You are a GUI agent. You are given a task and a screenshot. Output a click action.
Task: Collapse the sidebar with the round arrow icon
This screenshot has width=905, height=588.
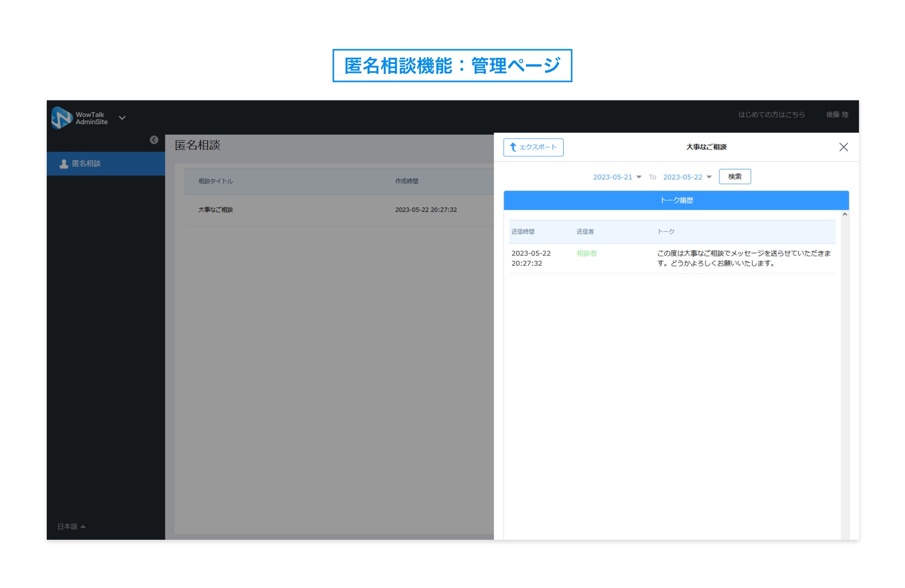coord(154,140)
